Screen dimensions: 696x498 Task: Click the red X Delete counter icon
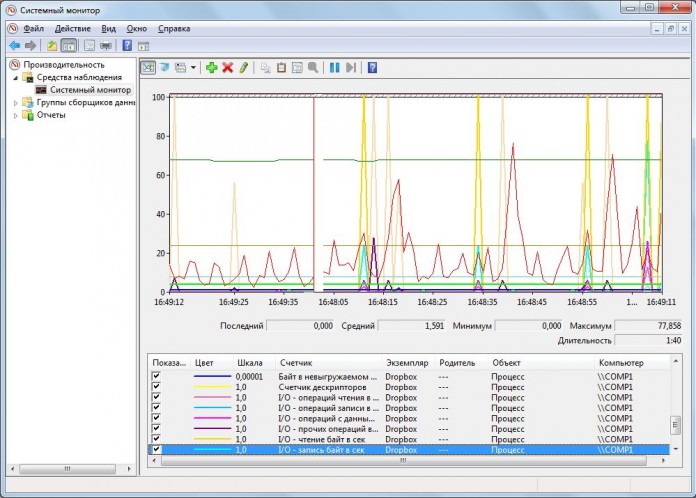[x=227, y=68]
